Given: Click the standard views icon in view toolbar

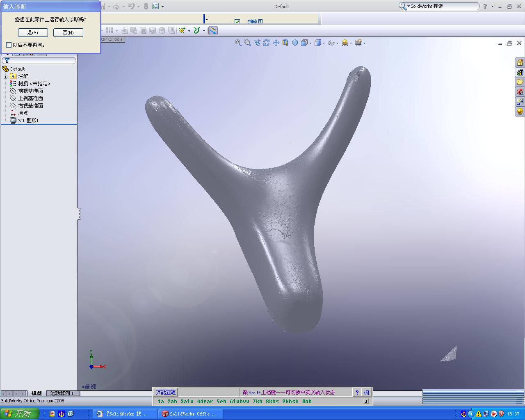Looking at the screenshot, I should [x=304, y=43].
